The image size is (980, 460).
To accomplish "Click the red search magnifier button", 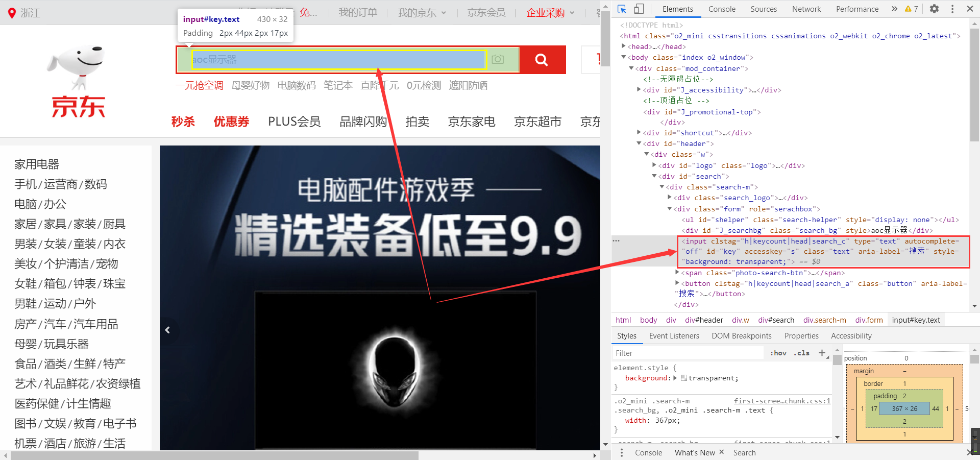I will (543, 60).
